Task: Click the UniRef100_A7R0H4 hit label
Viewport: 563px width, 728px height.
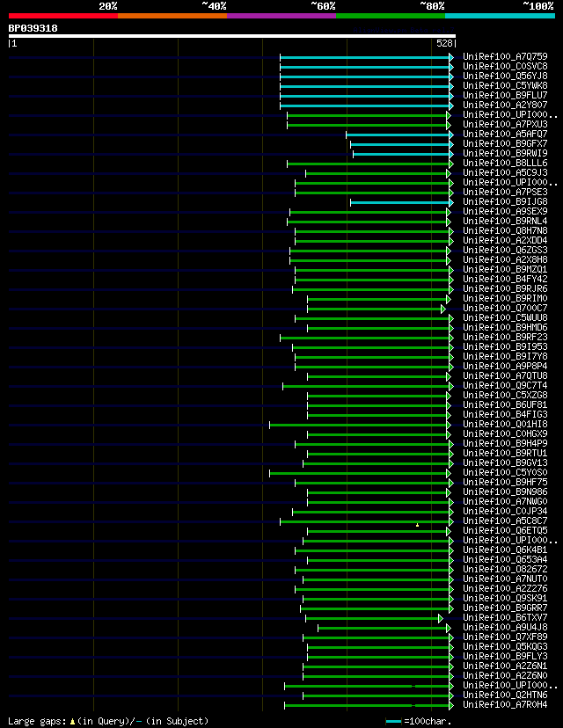Action: [x=505, y=705]
